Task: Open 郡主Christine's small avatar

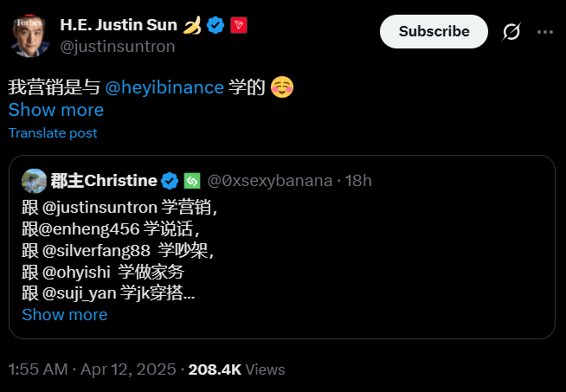Action: (x=35, y=180)
